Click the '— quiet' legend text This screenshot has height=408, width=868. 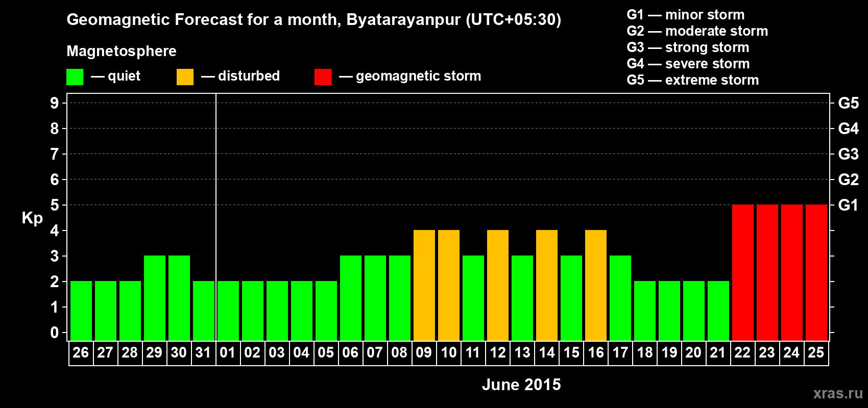[x=115, y=76]
